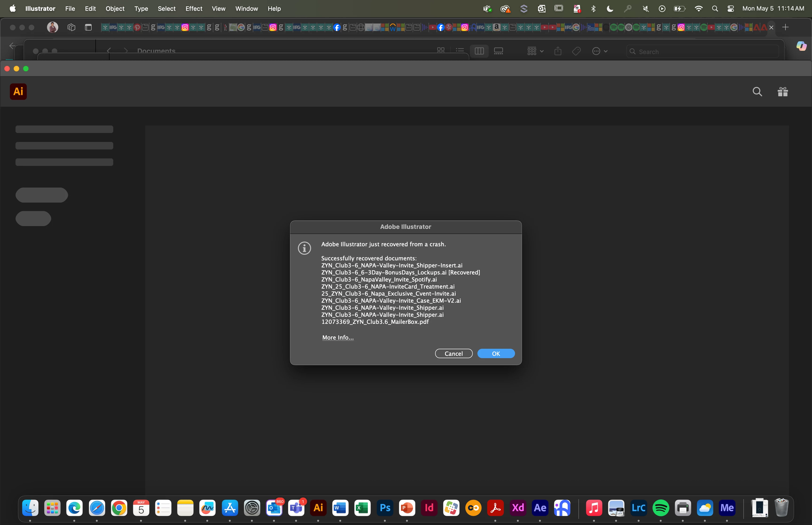Open the Window menu
The width and height of the screenshot is (812, 525).
(x=246, y=8)
